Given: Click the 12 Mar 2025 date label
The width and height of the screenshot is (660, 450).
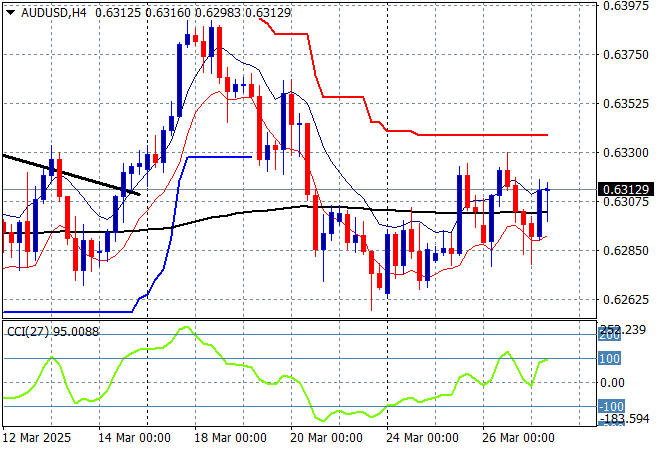Looking at the screenshot, I should 37,438.
